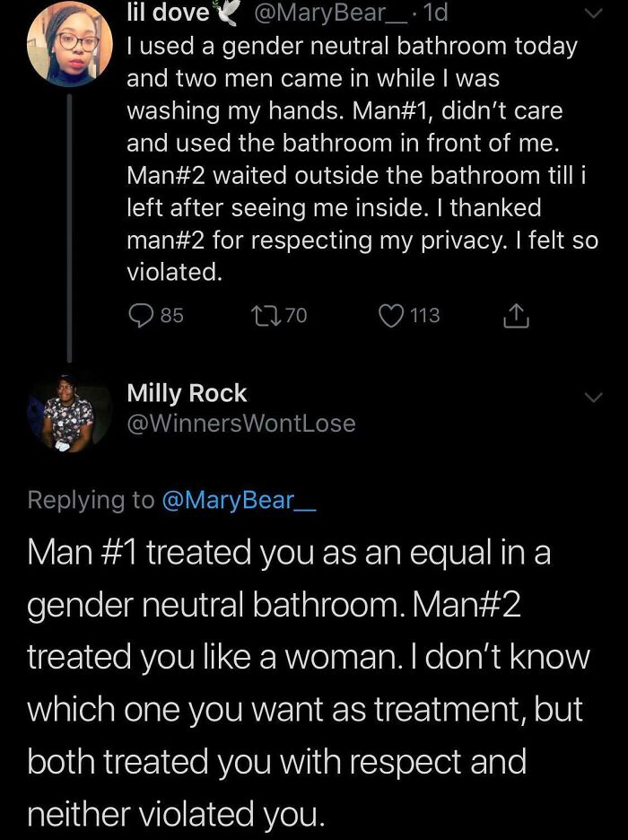Select the body text of Milly Rock's reply
This screenshot has width=628, height=840.
click(305, 682)
